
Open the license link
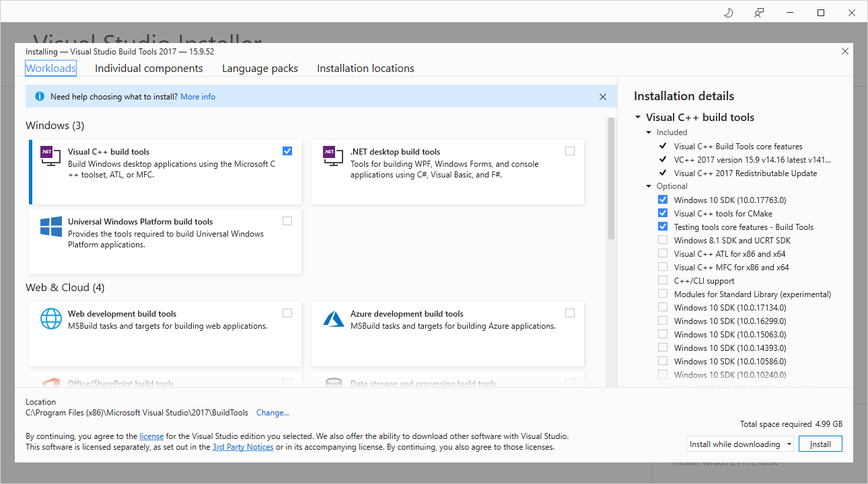tap(151, 436)
